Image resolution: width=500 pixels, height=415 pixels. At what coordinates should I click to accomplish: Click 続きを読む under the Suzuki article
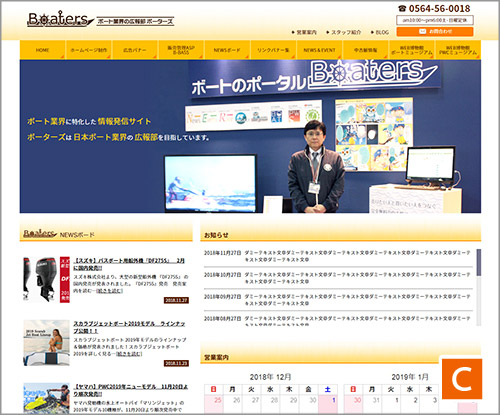[110, 291]
